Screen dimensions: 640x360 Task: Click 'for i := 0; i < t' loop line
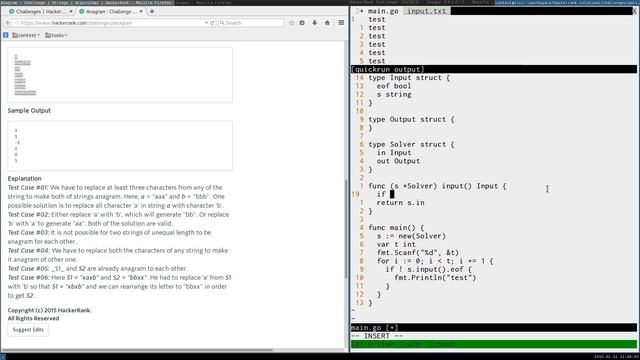[x=435, y=261]
